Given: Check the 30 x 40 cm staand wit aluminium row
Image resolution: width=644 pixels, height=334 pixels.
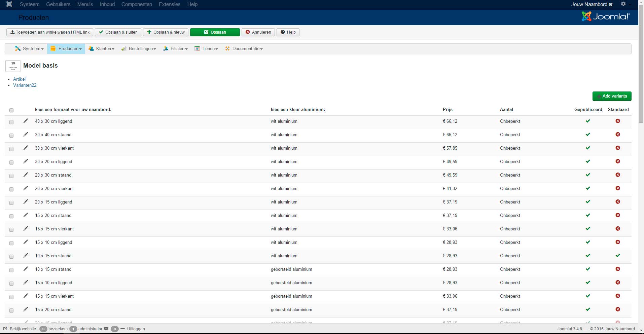Looking at the screenshot, I should pos(11,136).
